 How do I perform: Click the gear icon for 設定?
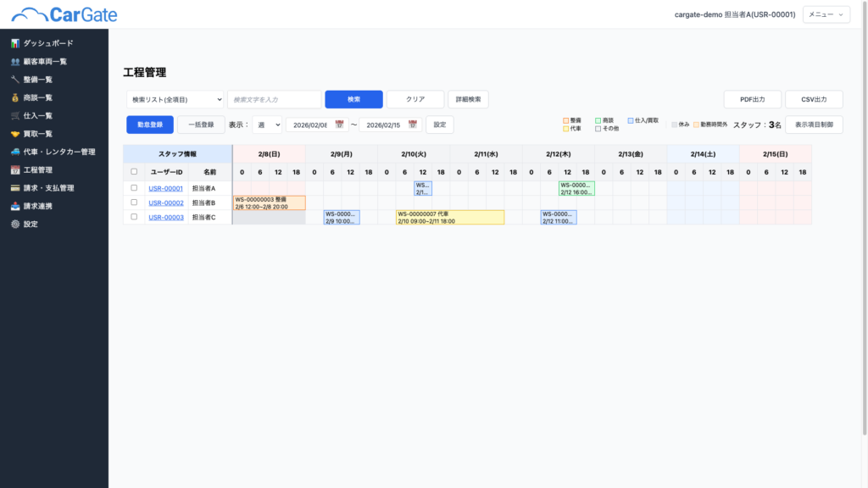tap(15, 225)
